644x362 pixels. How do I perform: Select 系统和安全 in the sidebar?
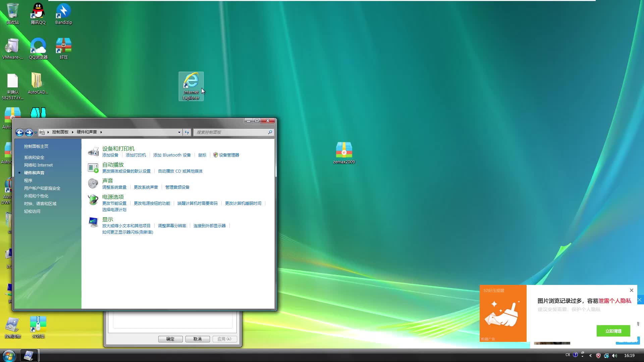34,157
